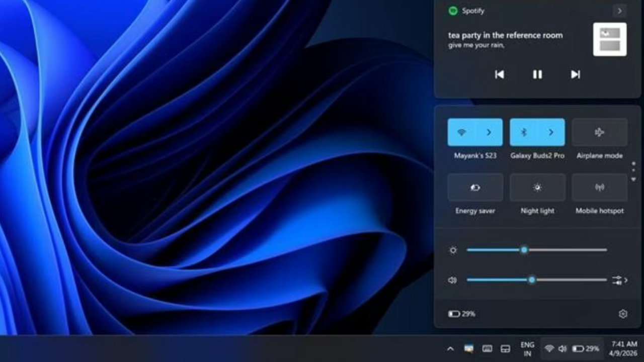Expand Bluetooth options for Galaxy Buds2 Pro
The image size is (644, 362).
click(551, 132)
